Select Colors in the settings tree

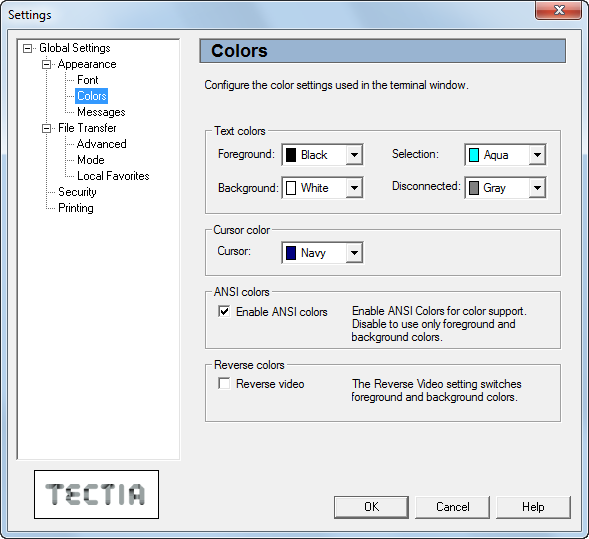[x=92, y=96]
